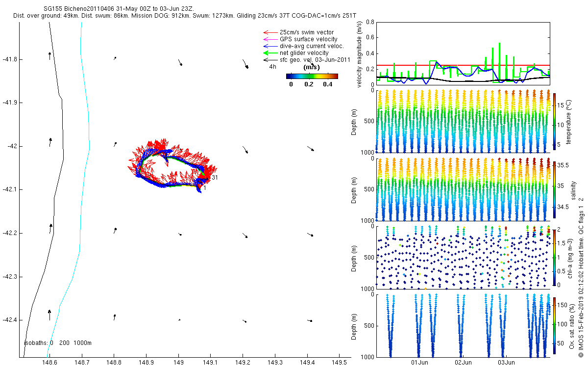The image size is (588, 368).
Task: Click the '02Jun' date tick
Action: click(463, 363)
